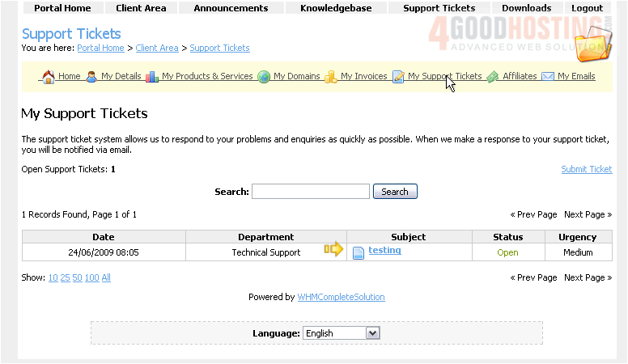Click the My Details person icon
The height and width of the screenshot is (364, 628).
(x=91, y=77)
